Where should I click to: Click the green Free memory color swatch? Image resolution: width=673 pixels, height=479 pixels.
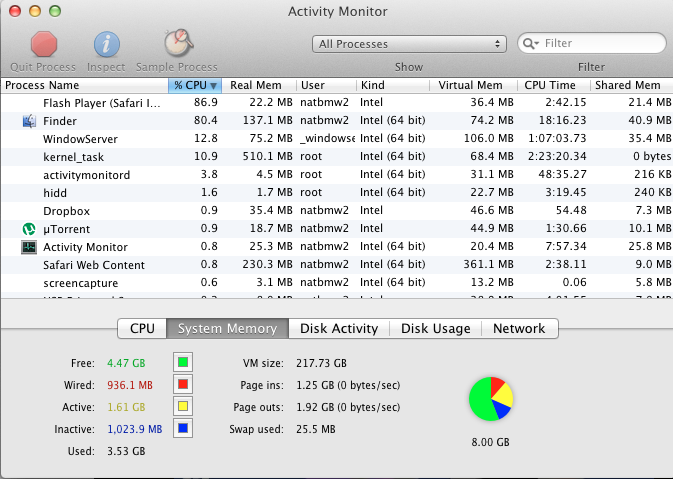click(183, 362)
